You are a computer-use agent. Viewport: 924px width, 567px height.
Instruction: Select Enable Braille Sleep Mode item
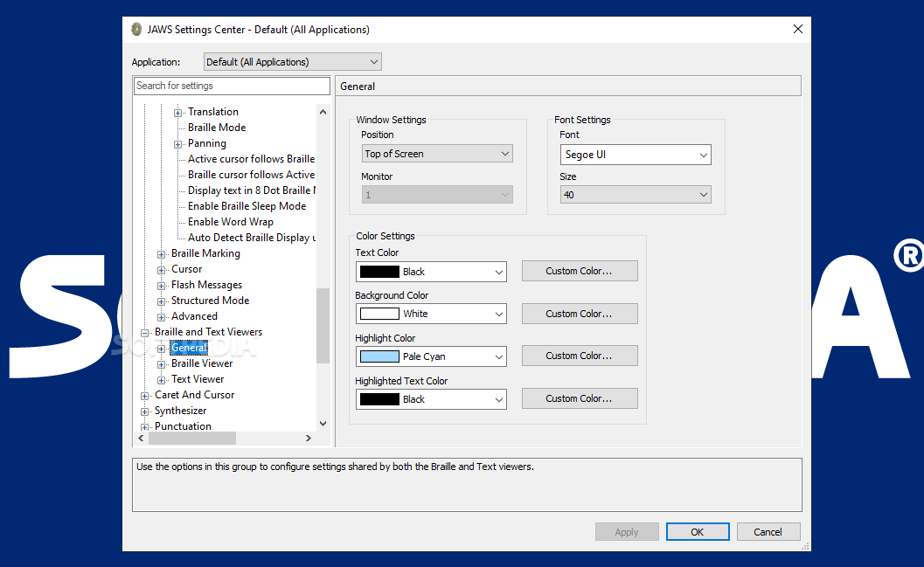247,206
